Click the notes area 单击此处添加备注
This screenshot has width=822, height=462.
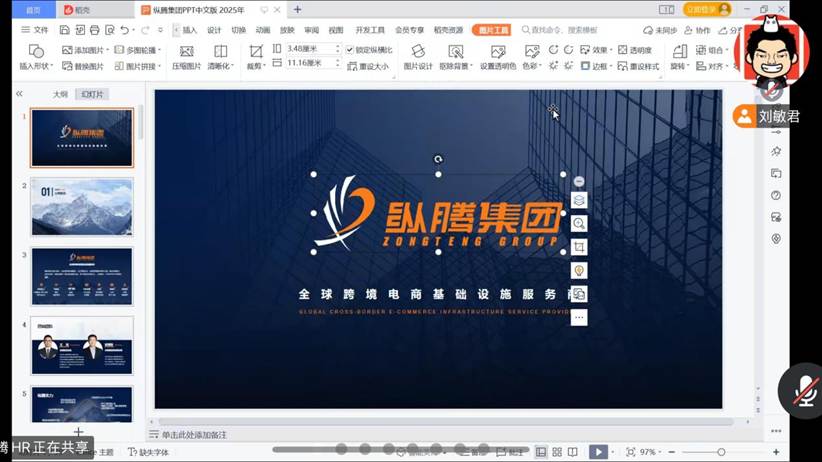194,435
